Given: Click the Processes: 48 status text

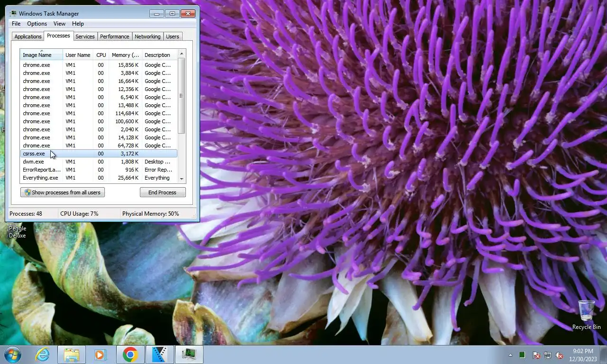Looking at the screenshot, I should point(26,214).
